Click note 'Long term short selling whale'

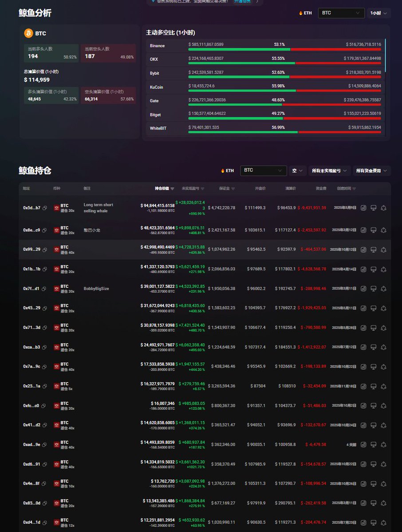coord(99,208)
